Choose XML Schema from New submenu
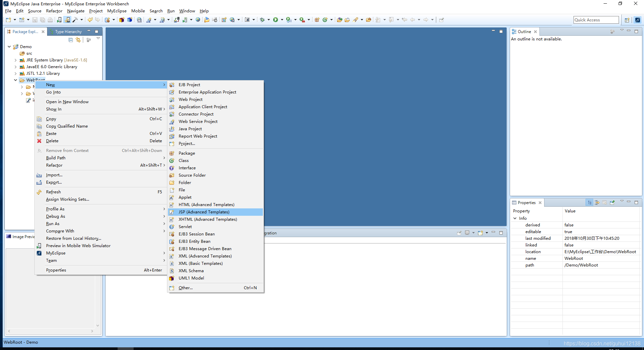 (x=215, y=271)
